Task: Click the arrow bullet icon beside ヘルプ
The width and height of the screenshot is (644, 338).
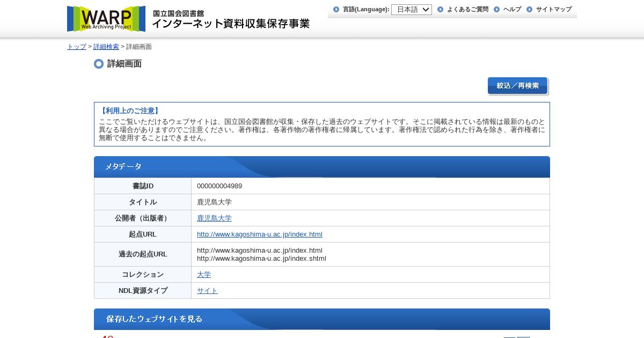Action: click(x=496, y=10)
